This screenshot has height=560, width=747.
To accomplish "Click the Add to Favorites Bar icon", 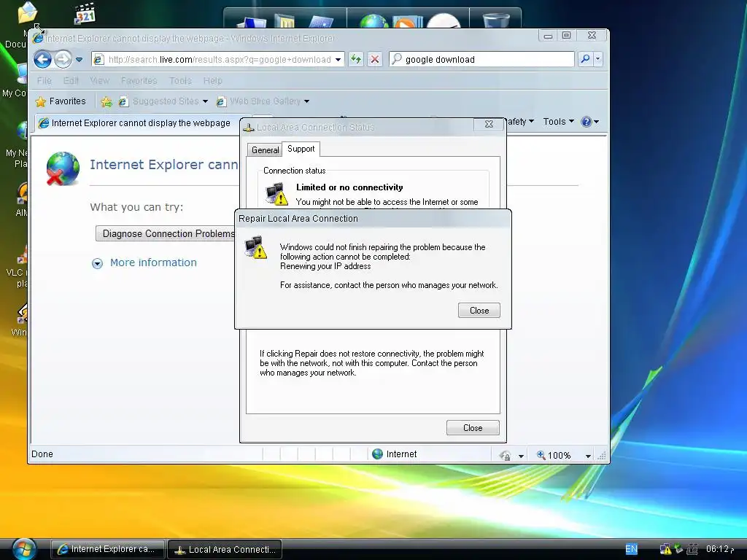I will (107, 101).
